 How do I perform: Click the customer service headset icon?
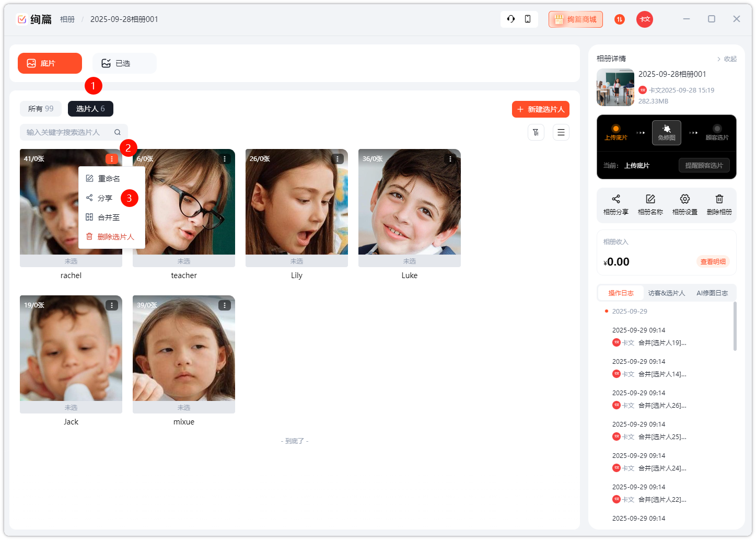(510, 19)
